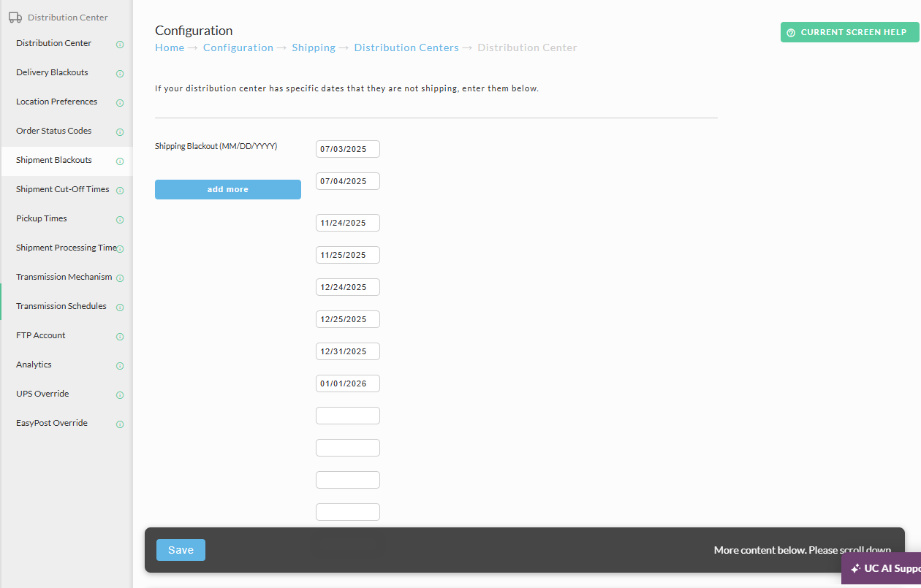The height and width of the screenshot is (588, 921).
Task: Click the 07/03/2025 date field
Action: coord(348,149)
